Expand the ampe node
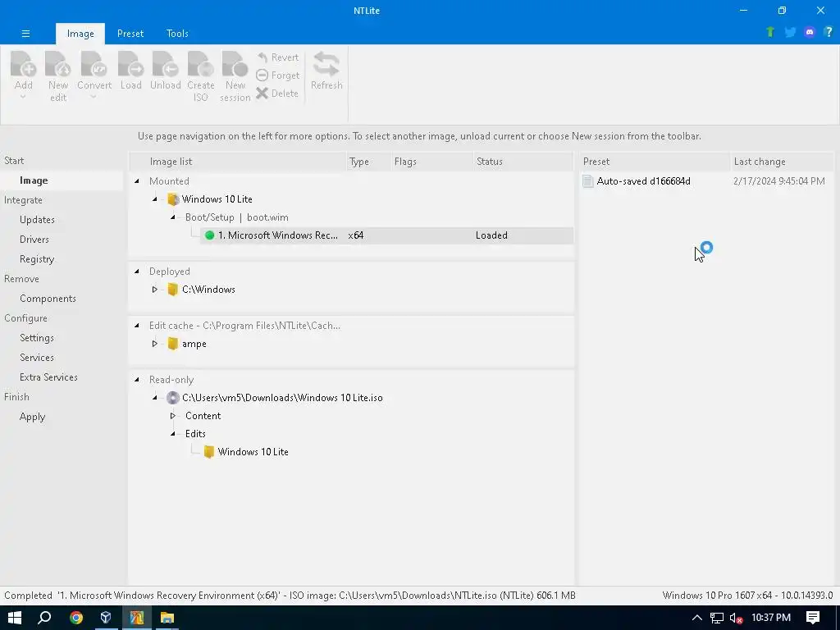The width and height of the screenshot is (840, 630). click(x=155, y=344)
